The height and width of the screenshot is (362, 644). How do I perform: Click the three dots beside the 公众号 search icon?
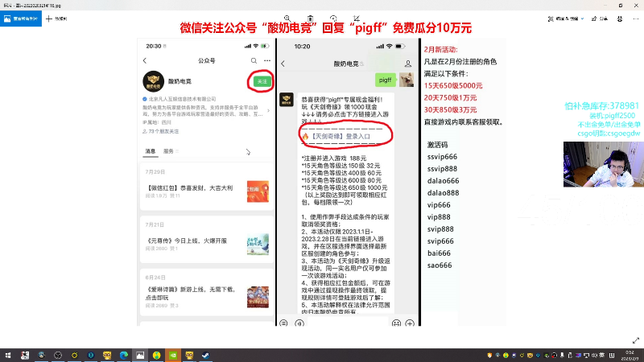pyautogui.click(x=267, y=61)
